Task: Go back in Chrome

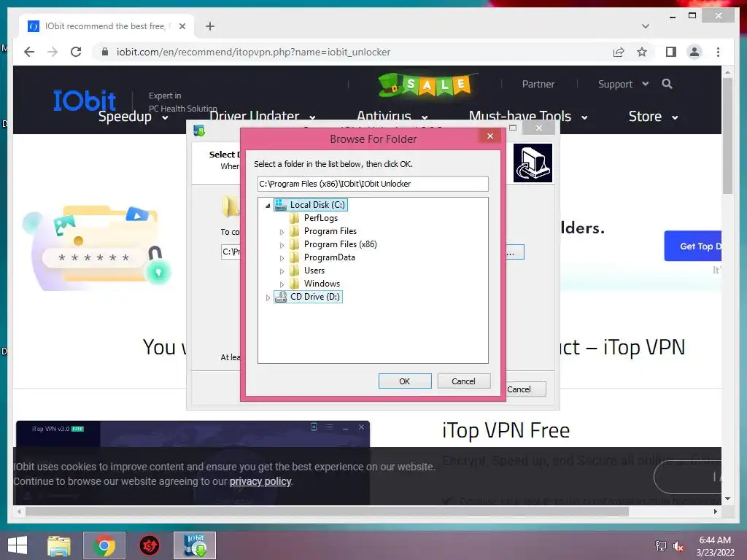Action: (29, 52)
